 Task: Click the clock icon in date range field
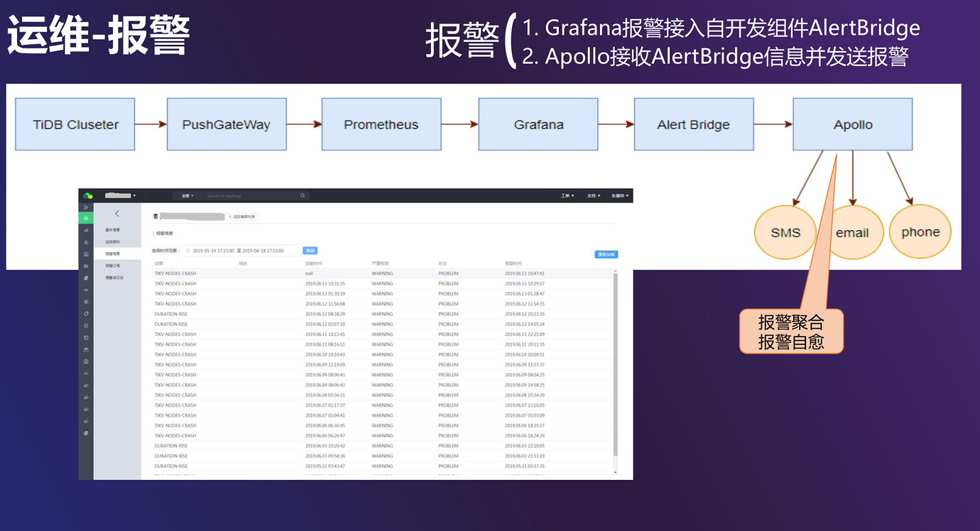click(187, 251)
